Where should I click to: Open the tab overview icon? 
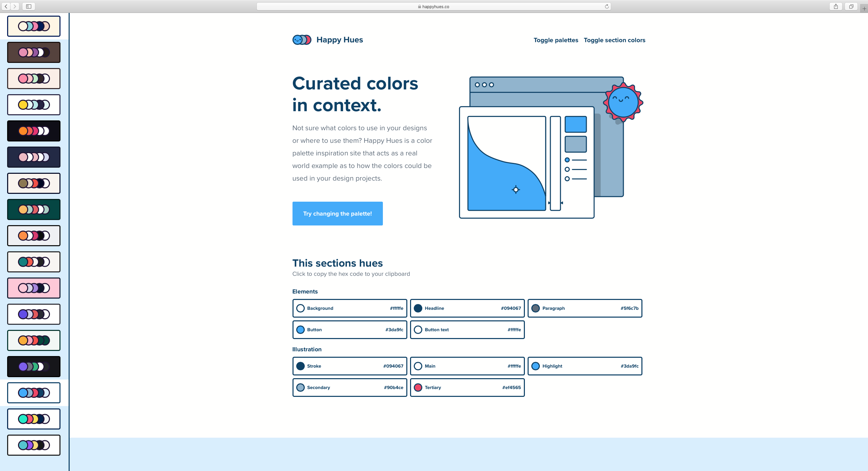[851, 6]
